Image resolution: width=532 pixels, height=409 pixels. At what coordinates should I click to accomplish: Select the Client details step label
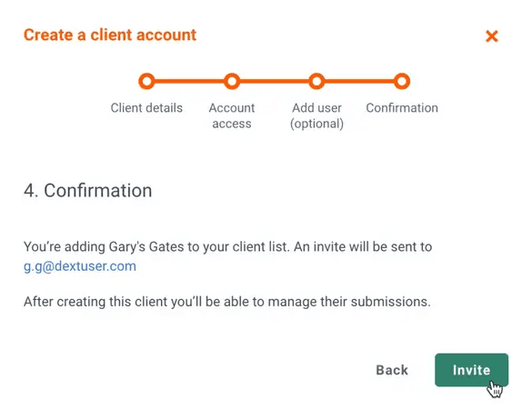pyautogui.click(x=146, y=108)
